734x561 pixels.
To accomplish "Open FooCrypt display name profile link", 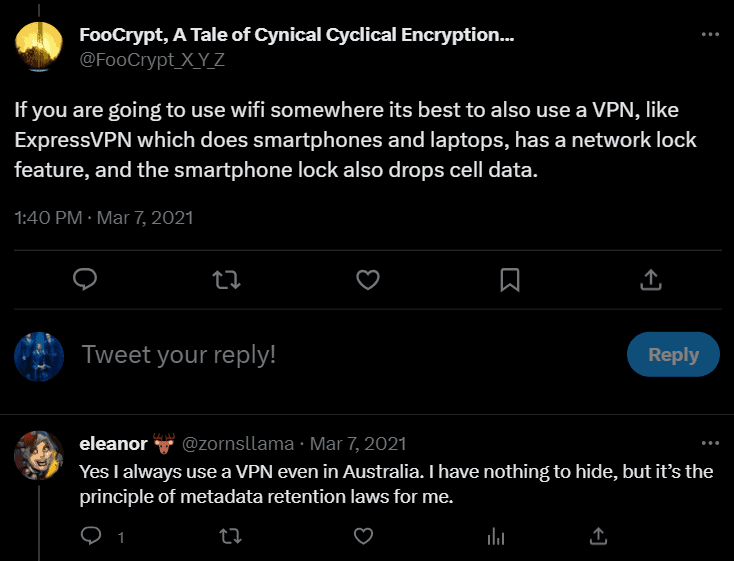I will [x=297, y=34].
